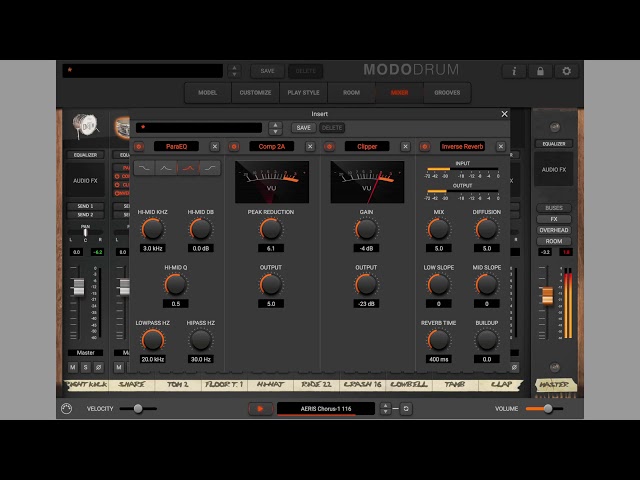The image size is (640, 480).
Task: Open the master channel EQUALIZER
Action: pos(554,144)
